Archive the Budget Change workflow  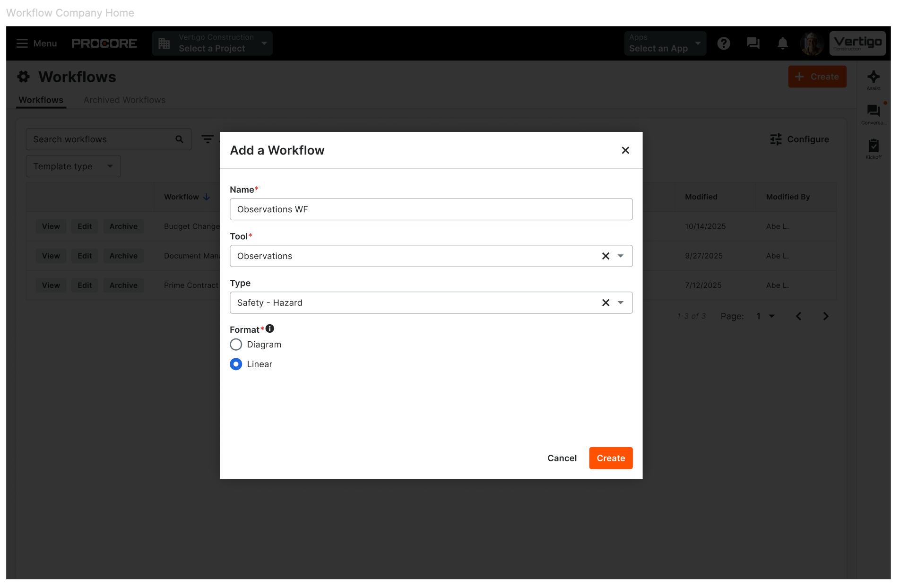point(123,226)
